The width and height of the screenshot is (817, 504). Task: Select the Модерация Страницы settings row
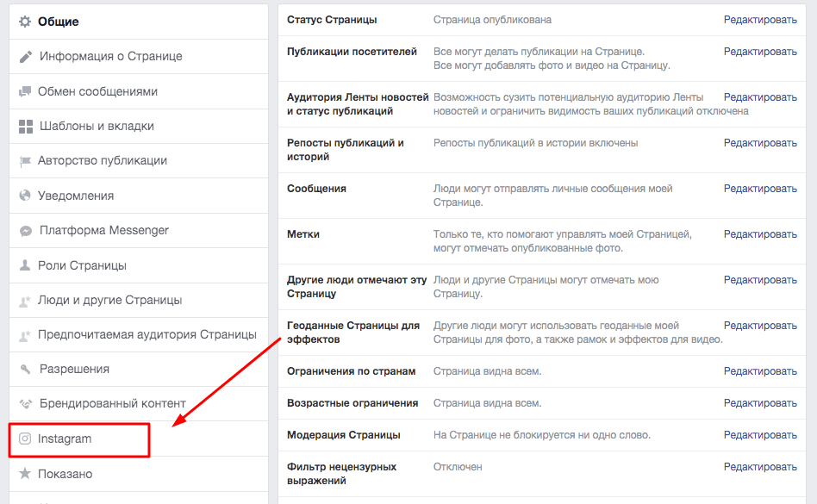343,435
